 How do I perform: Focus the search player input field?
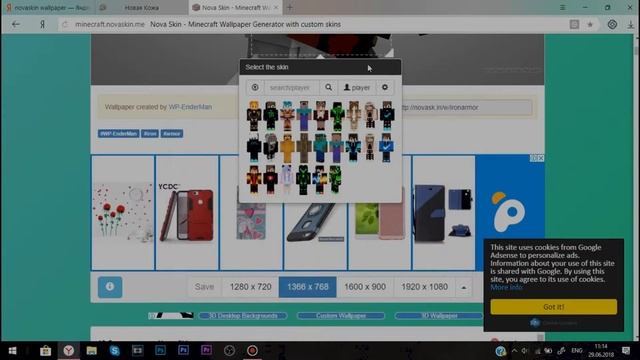(292, 87)
